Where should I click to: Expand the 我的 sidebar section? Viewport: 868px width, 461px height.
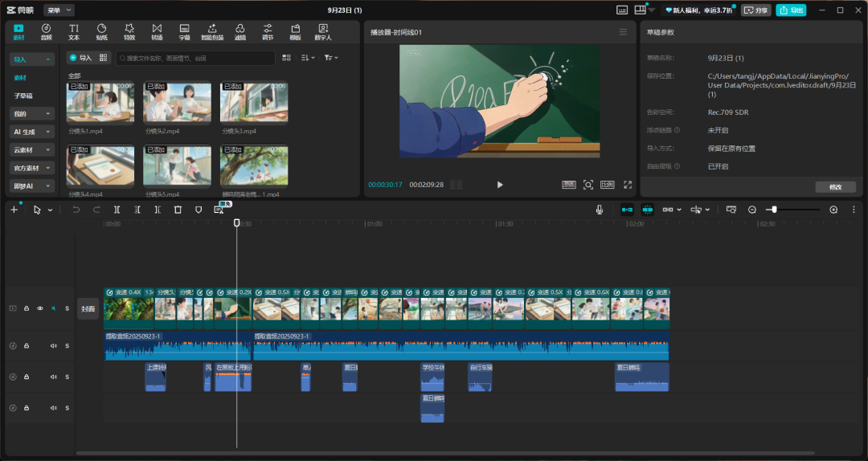coord(31,114)
